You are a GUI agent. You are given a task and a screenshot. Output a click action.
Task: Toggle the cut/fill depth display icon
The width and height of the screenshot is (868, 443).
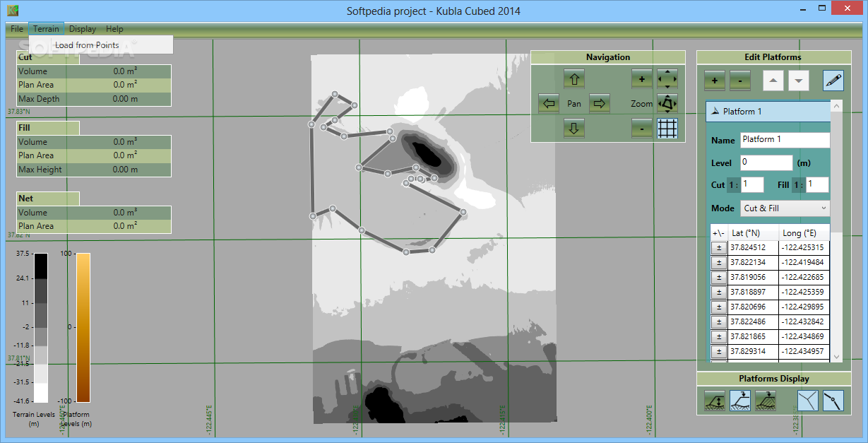pyautogui.click(x=715, y=401)
